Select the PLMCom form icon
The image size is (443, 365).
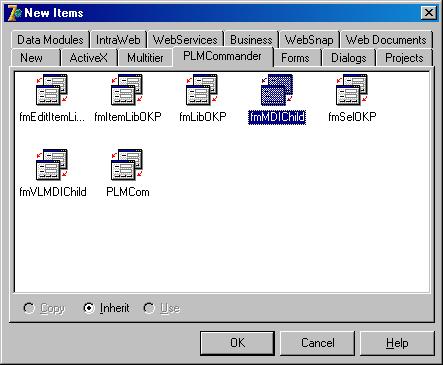127,164
